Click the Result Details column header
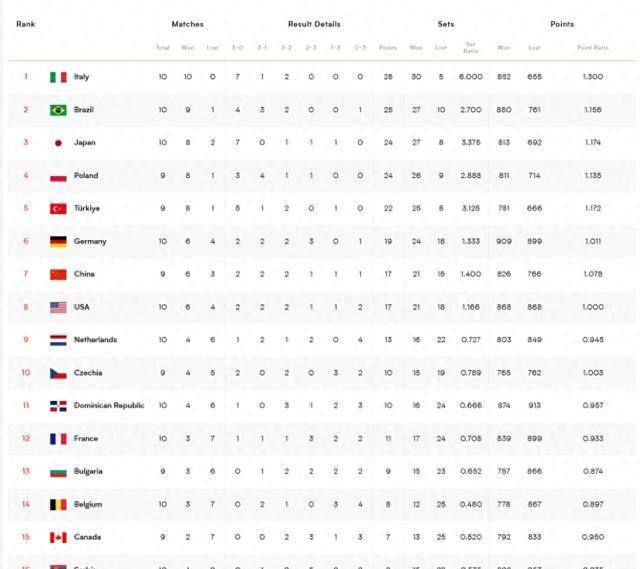This screenshot has width=640, height=569. (x=314, y=24)
